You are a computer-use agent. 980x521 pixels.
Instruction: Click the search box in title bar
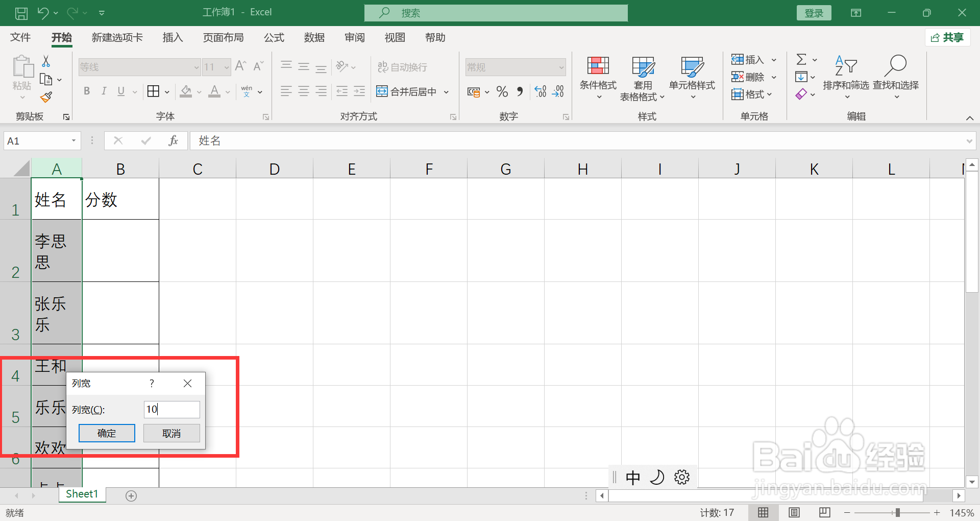pos(496,13)
